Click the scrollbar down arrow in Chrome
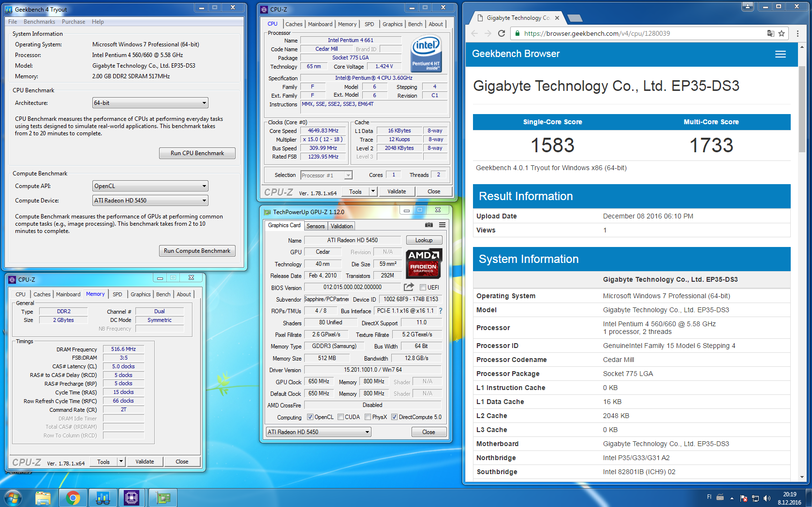812x507 pixels. click(802, 477)
